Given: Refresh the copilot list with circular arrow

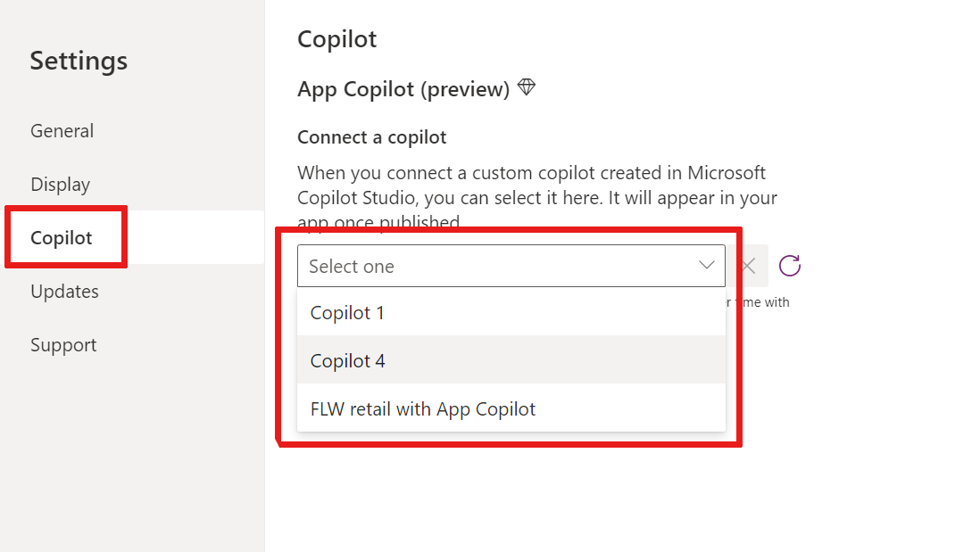Looking at the screenshot, I should tap(789, 266).
